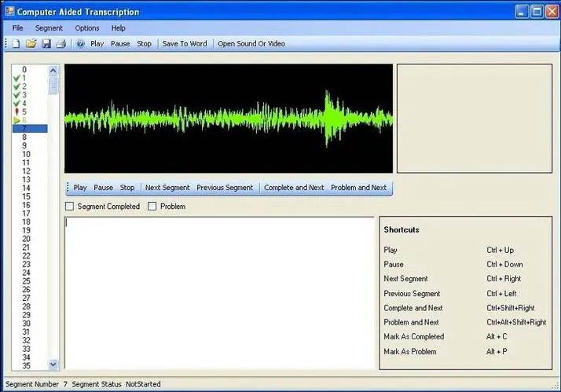Click the New document icon
This screenshot has height=392, width=561.
[16, 44]
